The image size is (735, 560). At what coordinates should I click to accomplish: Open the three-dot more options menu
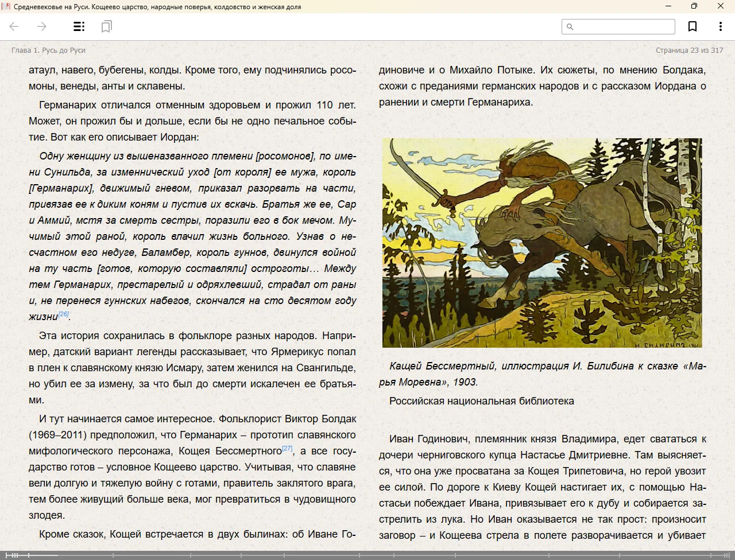[720, 26]
